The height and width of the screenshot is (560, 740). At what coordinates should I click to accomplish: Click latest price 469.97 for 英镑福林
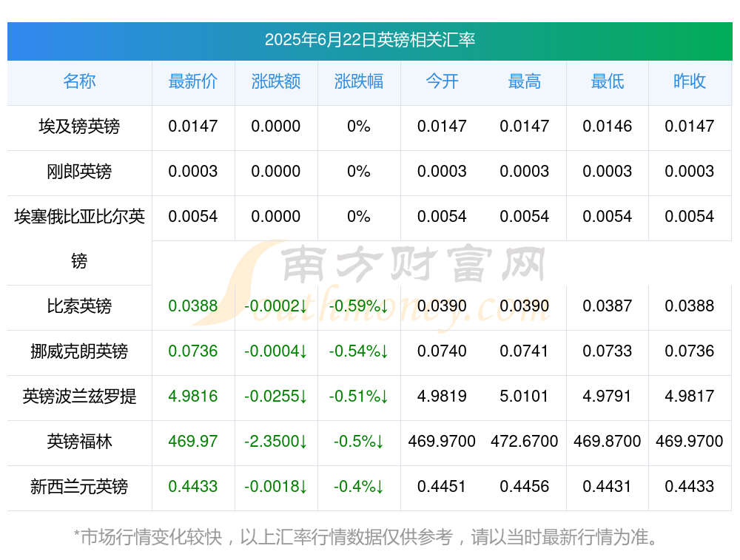192,442
